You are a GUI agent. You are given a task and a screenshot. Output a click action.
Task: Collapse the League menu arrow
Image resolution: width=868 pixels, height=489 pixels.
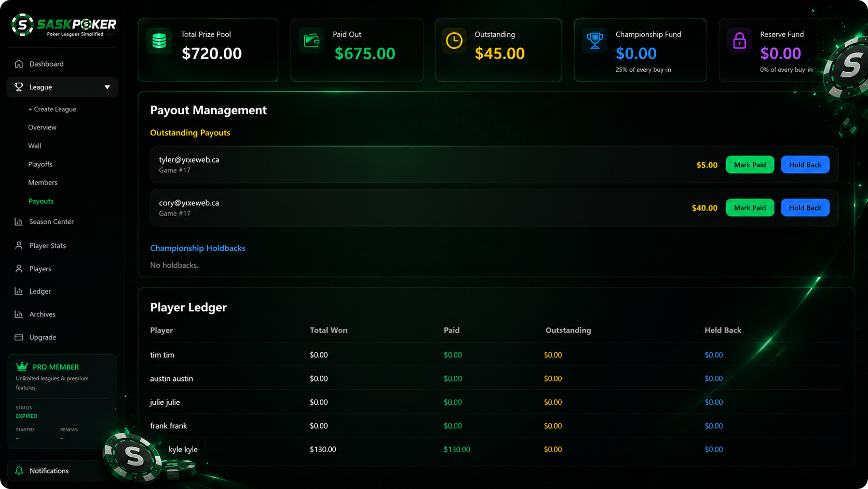107,87
